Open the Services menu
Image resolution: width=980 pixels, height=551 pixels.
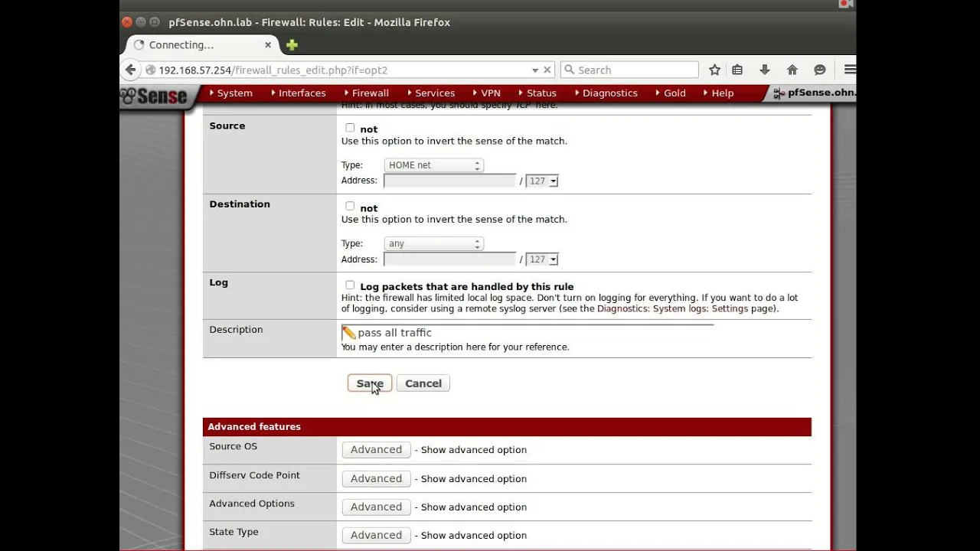tap(435, 93)
